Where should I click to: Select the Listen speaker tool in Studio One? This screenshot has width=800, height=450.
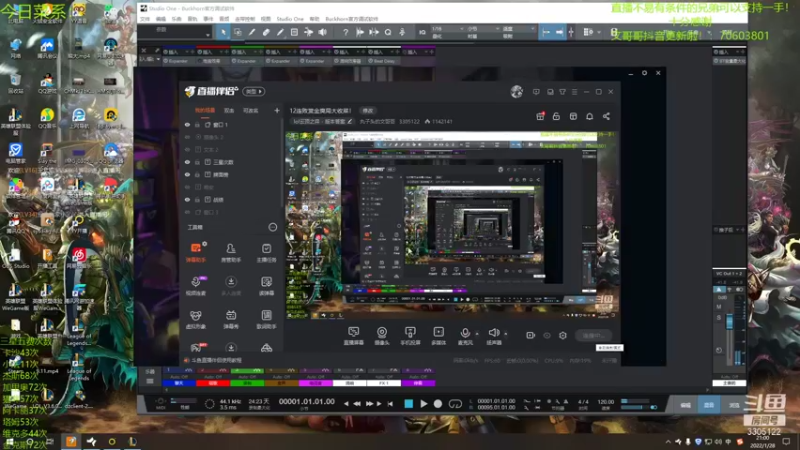tap(322, 32)
